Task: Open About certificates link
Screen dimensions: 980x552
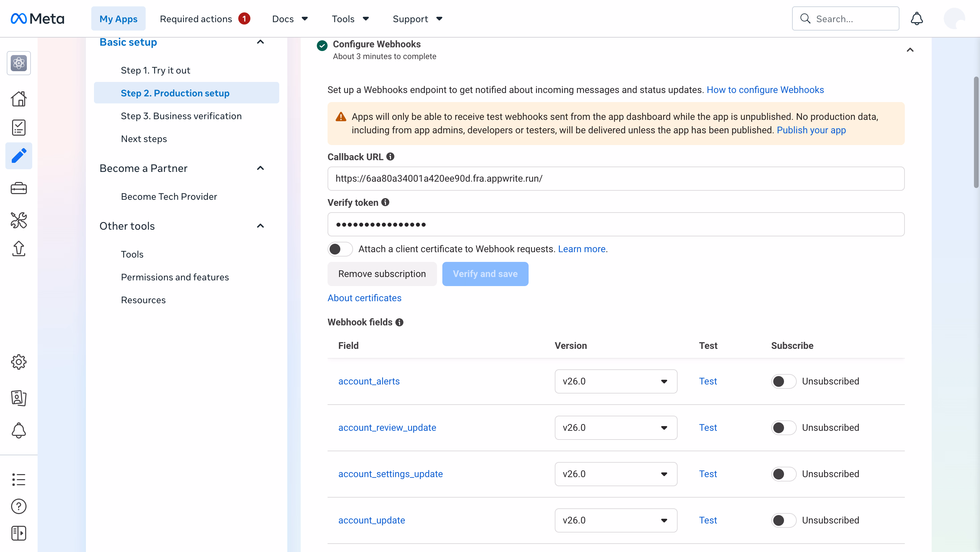Action: pyautogui.click(x=364, y=298)
